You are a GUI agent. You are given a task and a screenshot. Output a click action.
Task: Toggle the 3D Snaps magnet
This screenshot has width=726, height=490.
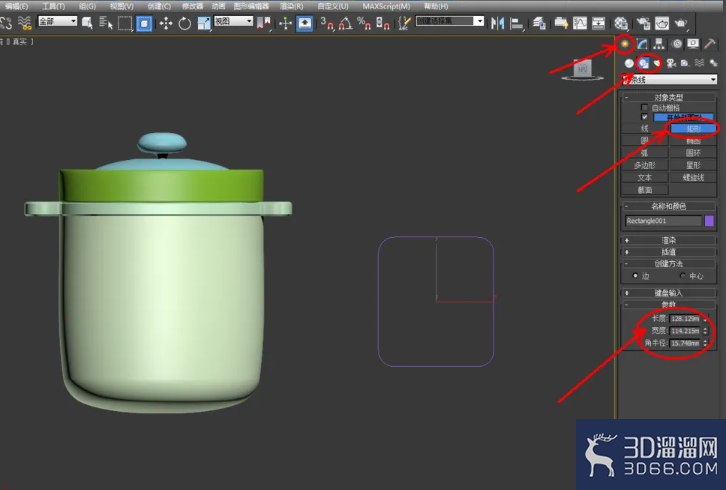point(327,23)
